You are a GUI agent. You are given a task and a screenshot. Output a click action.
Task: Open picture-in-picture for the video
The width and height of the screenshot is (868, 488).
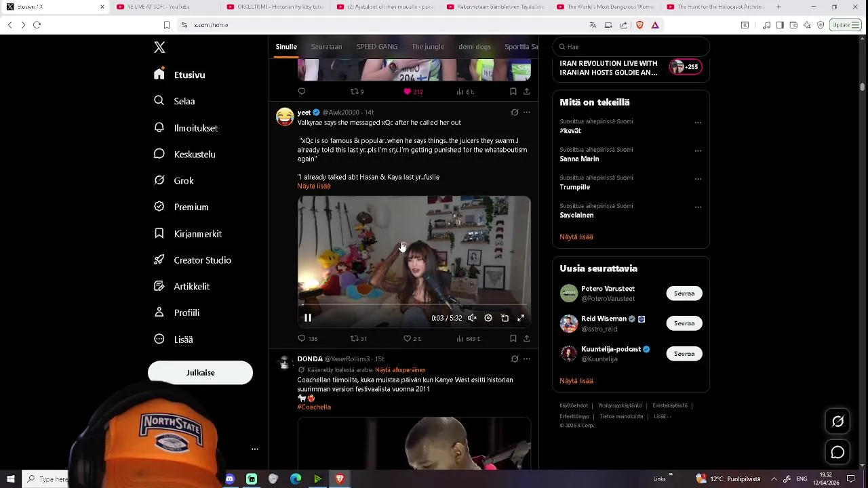click(x=505, y=318)
